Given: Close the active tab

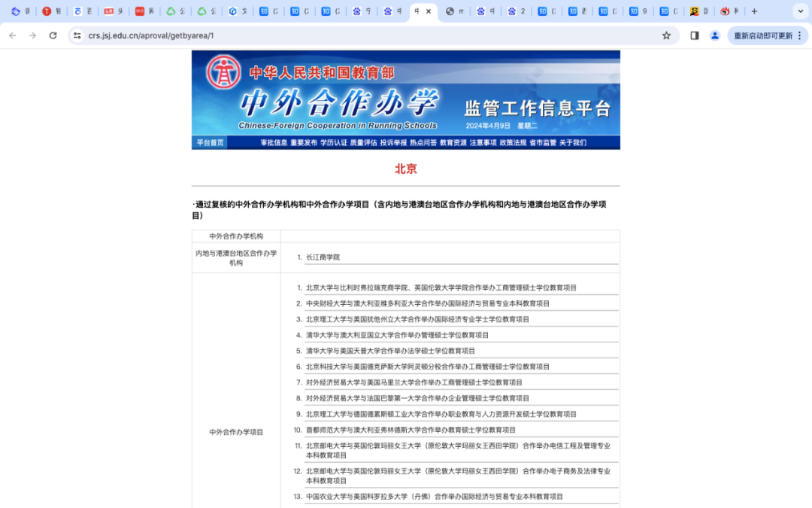Looking at the screenshot, I should [429, 11].
